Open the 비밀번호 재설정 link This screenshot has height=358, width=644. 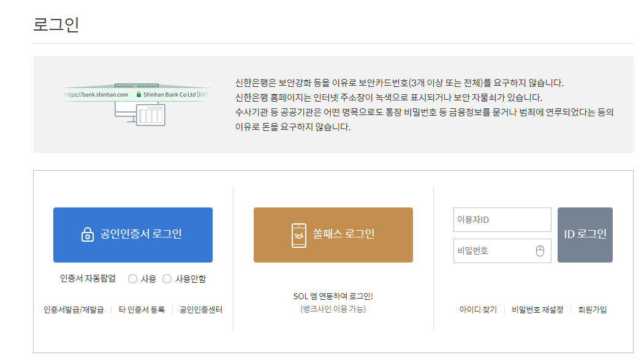coord(537,310)
